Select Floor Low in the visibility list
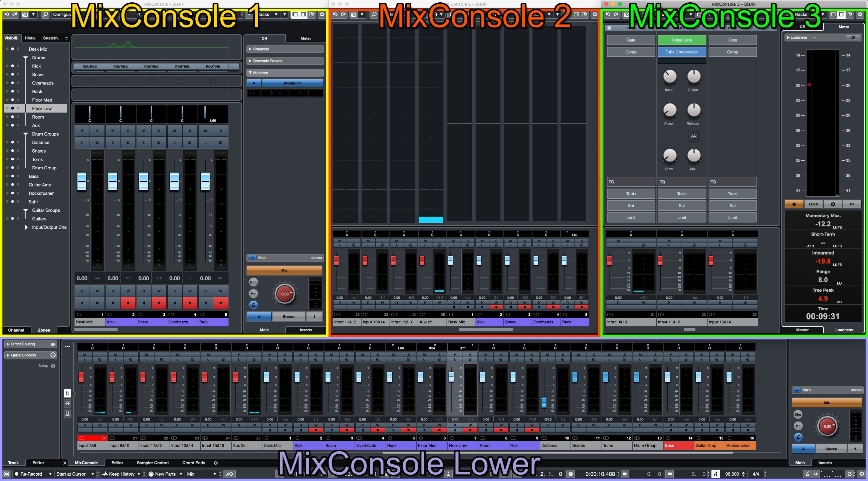This screenshot has height=481, width=868. [x=42, y=109]
